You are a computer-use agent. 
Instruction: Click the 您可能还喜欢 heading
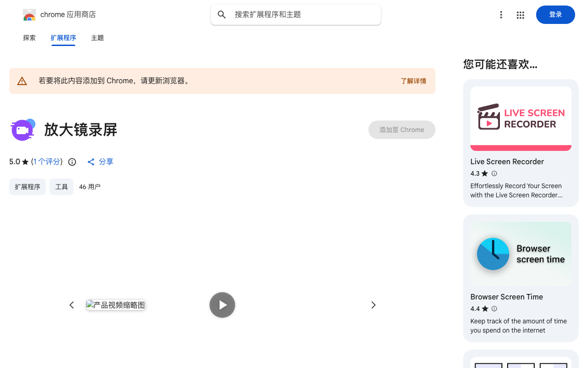[x=500, y=64]
